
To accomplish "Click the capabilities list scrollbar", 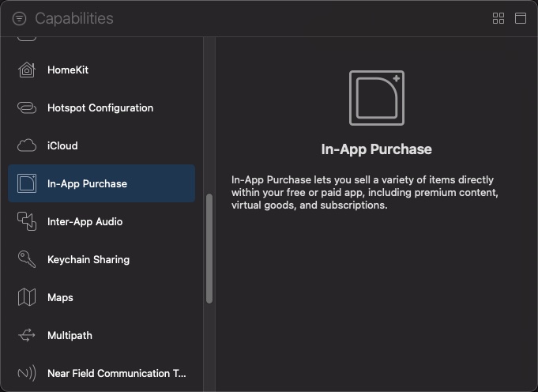I will pos(209,248).
